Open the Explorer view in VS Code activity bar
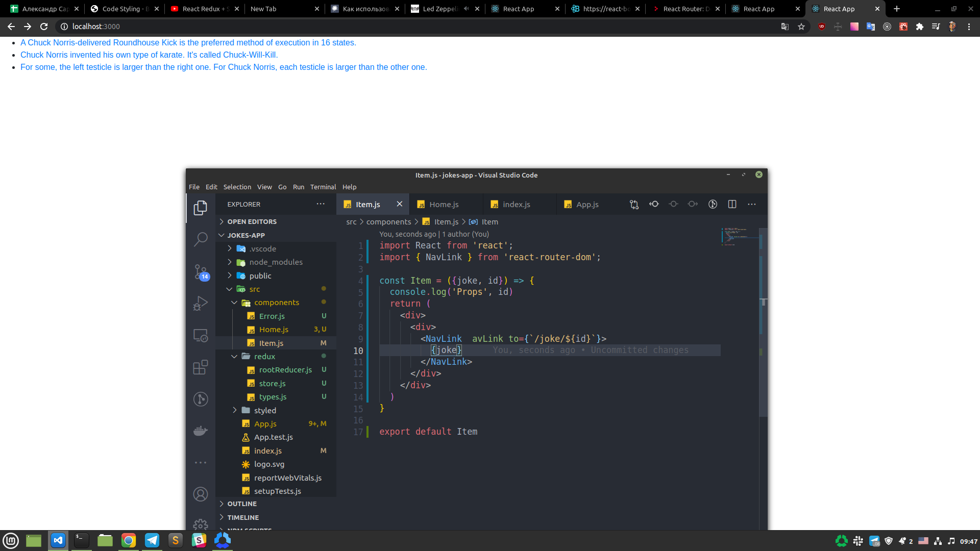Viewport: 980px width, 551px height. (201, 208)
